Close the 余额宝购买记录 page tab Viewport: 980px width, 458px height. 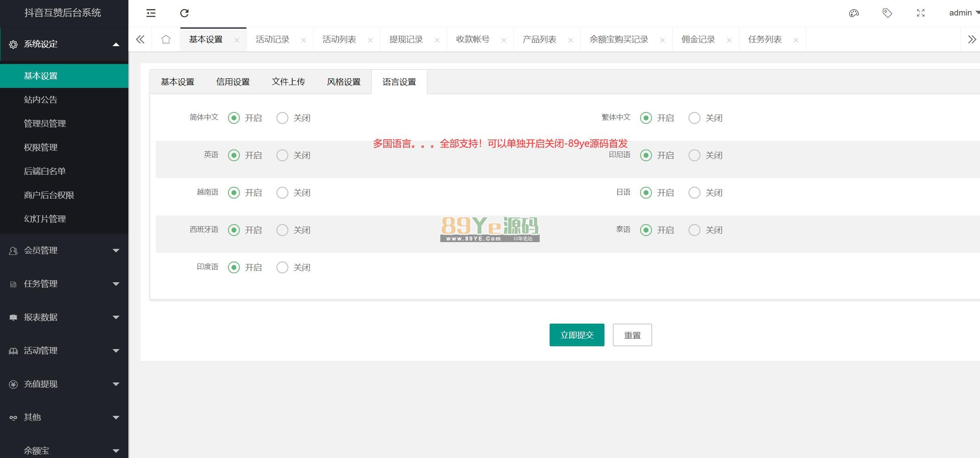tap(662, 40)
